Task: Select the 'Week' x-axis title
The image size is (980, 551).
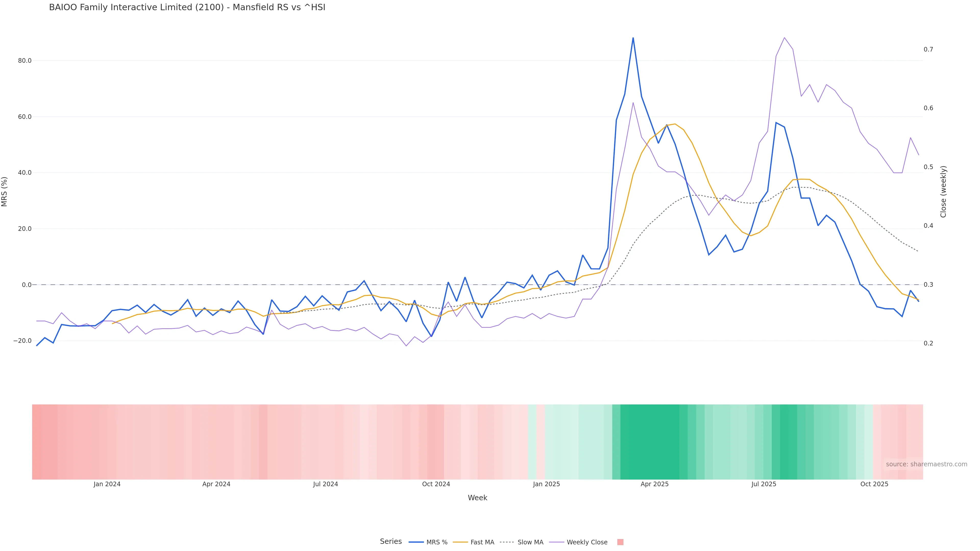Action: click(477, 498)
